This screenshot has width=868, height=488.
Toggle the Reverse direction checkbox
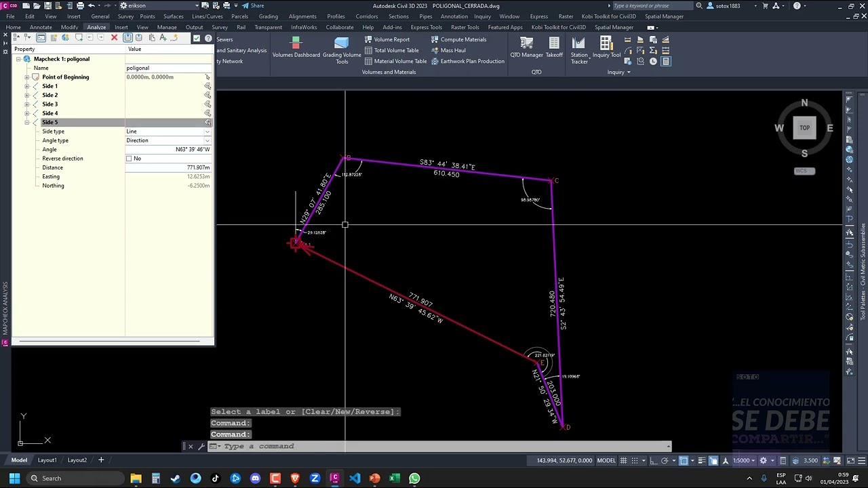[129, 159]
